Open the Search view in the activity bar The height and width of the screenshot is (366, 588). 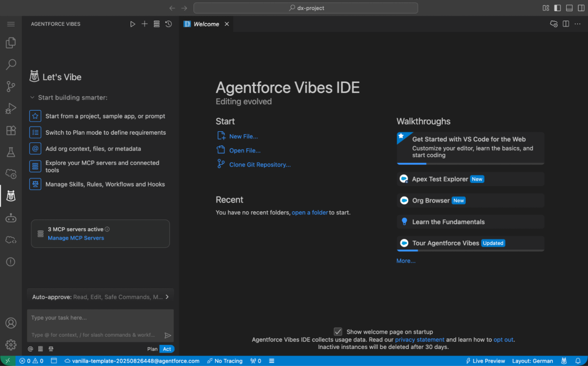11,64
